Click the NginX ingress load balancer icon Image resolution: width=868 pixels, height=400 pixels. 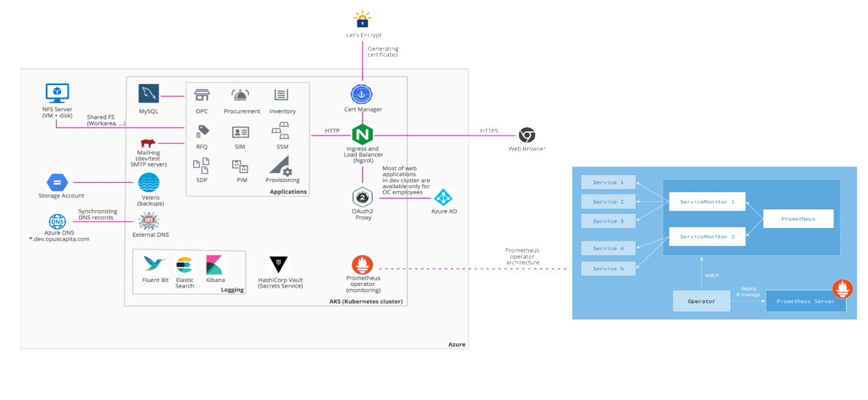coord(362,135)
